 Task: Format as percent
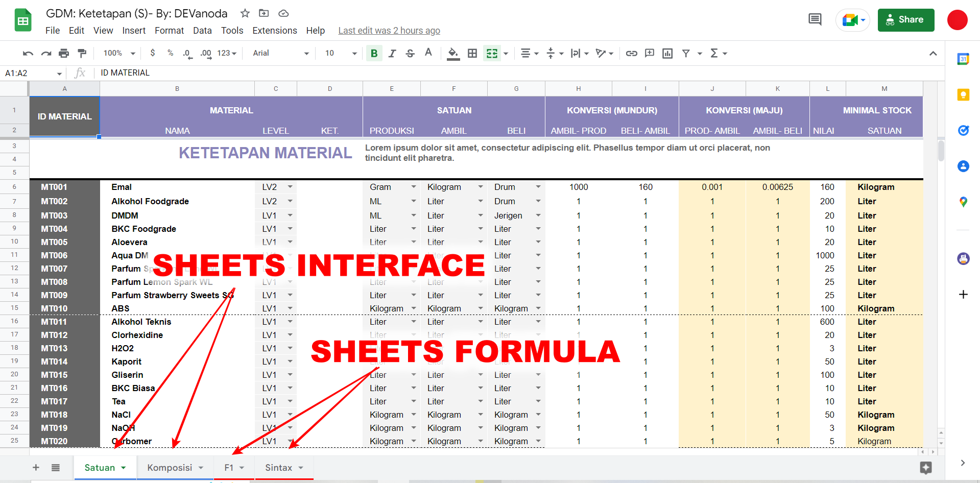(x=170, y=53)
